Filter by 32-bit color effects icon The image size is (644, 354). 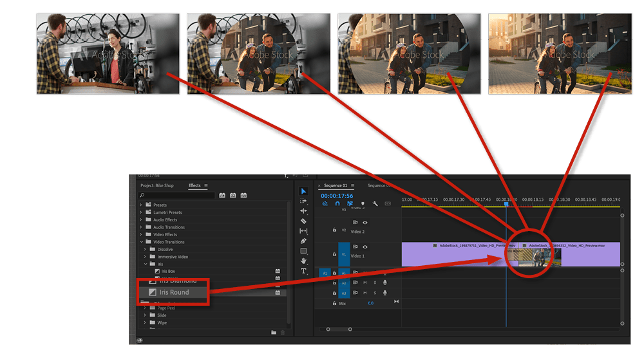233,196
